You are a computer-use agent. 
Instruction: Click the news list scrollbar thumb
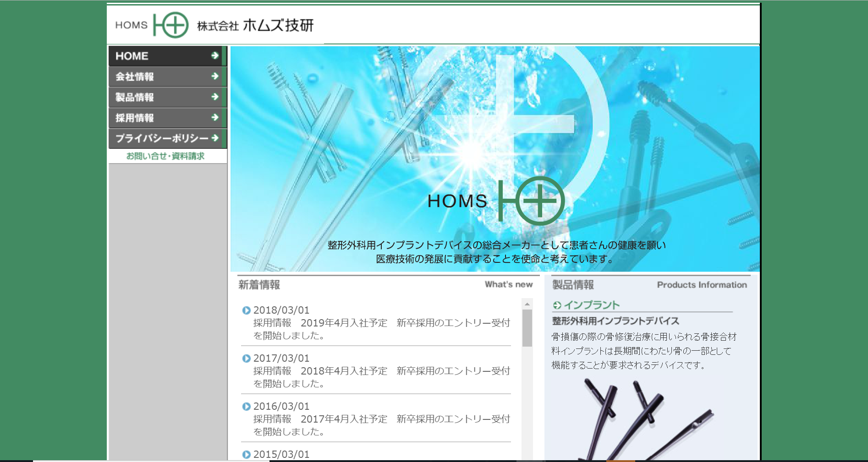(527, 328)
